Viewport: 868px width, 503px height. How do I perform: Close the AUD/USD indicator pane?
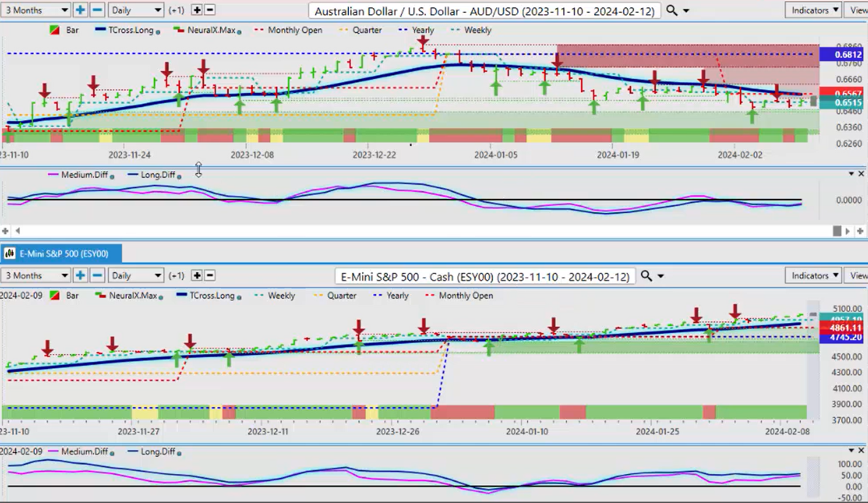click(x=861, y=174)
